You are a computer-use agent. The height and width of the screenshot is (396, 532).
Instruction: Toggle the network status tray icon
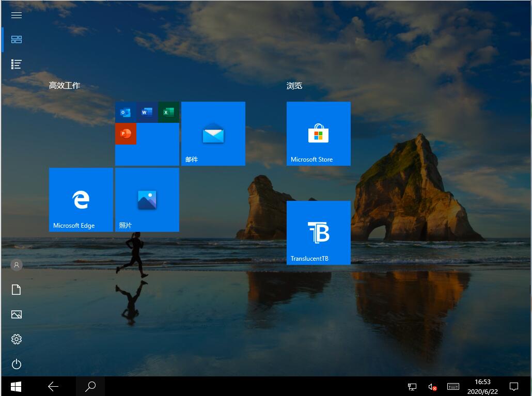(412, 386)
